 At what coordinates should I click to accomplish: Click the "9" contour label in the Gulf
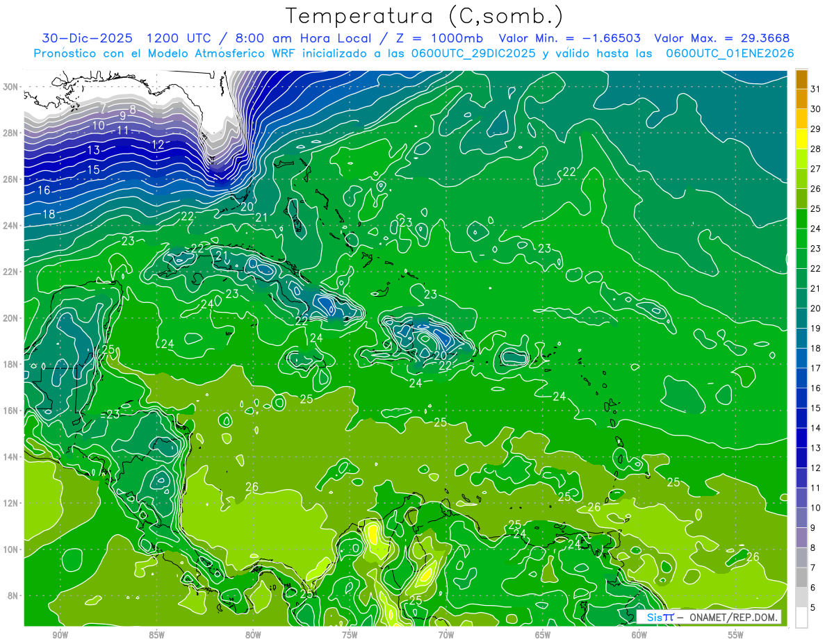click(123, 116)
